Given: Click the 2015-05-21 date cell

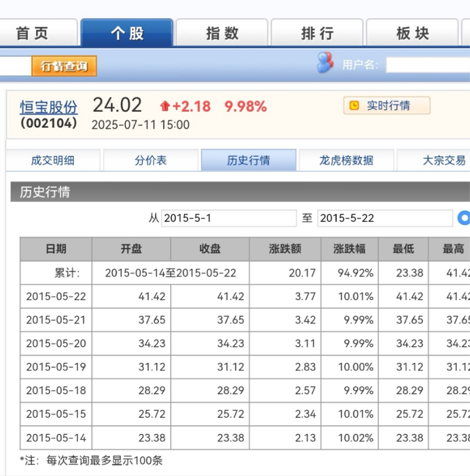Looking at the screenshot, I should point(56,320).
